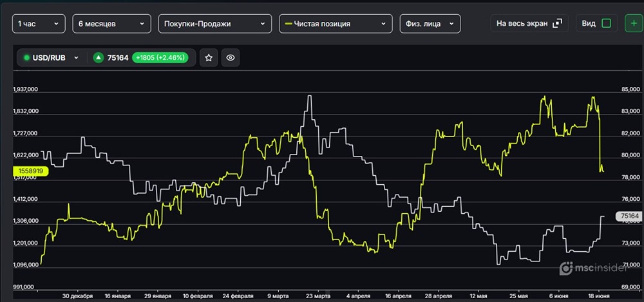Click the 69,000 right axis value
Viewport: 644px width, 302px height.
point(631,287)
